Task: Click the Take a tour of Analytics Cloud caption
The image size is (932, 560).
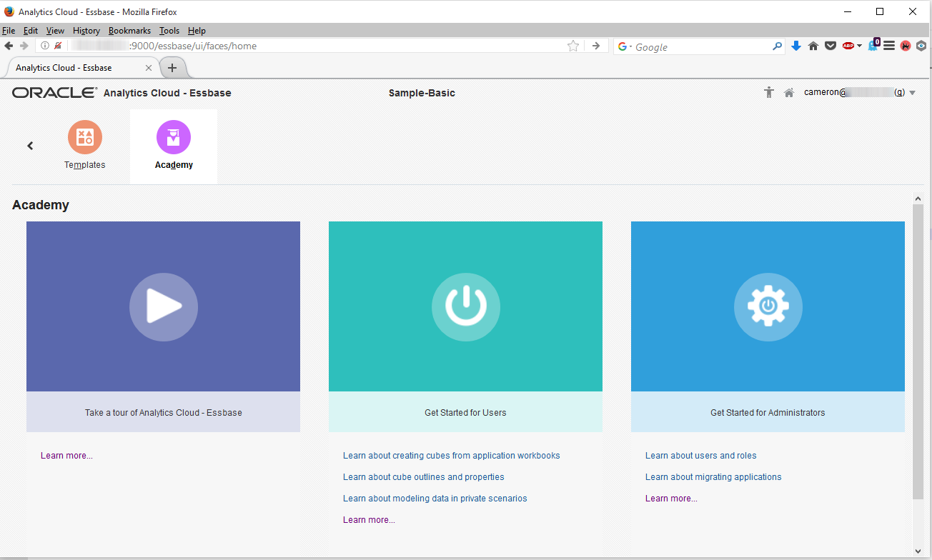Action: (164, 413)
